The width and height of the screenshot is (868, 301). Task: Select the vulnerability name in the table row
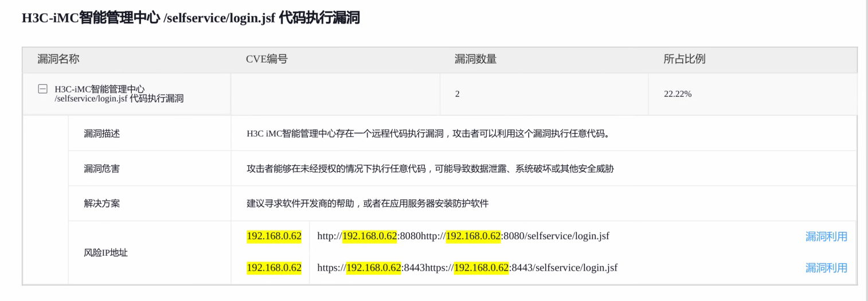[119, 94]
